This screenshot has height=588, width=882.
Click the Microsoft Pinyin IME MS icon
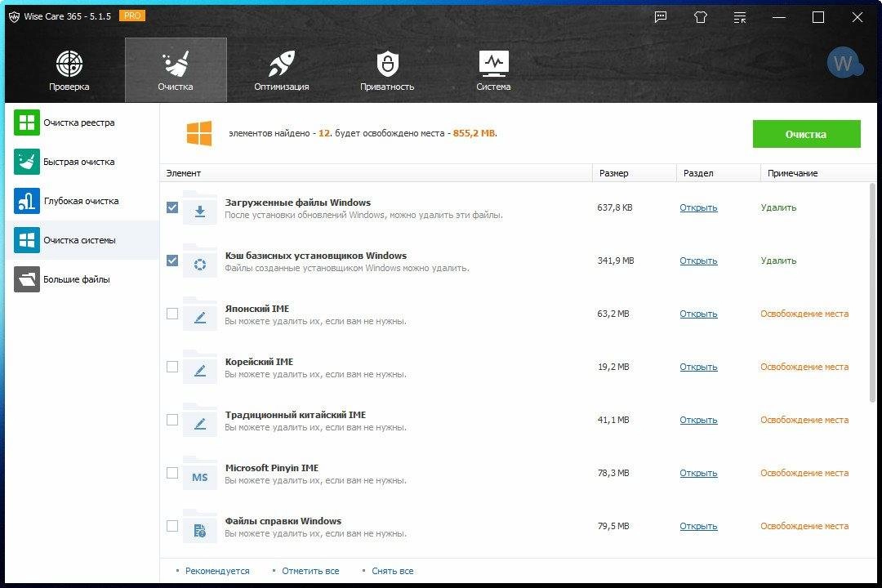tap(200, 473)
